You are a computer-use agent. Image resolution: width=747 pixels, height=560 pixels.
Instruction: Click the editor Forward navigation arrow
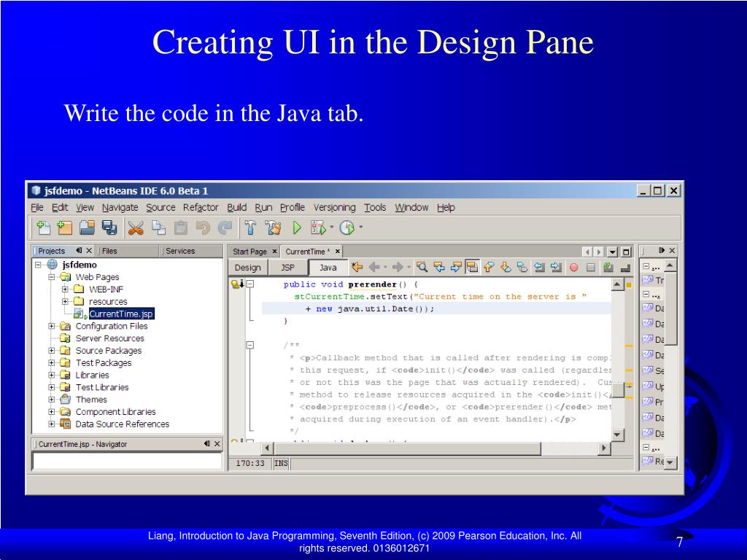[398, 267]
